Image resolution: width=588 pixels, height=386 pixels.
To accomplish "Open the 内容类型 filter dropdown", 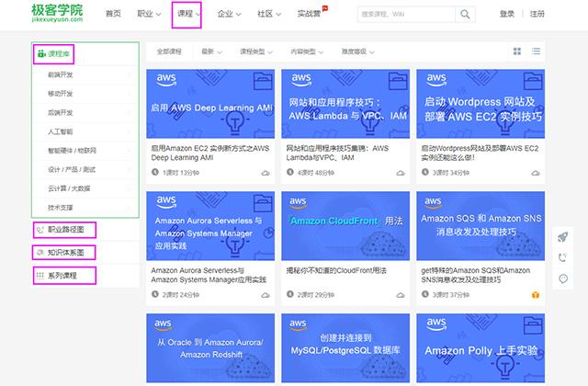I will [x=307, y=51].
